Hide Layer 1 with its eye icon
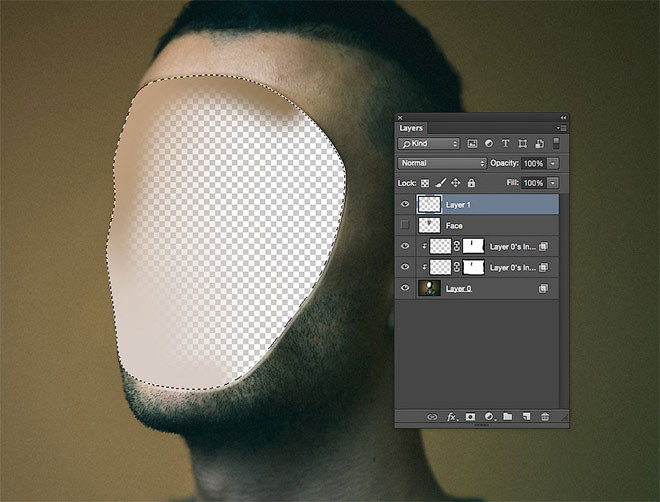 tap(405, 204)
